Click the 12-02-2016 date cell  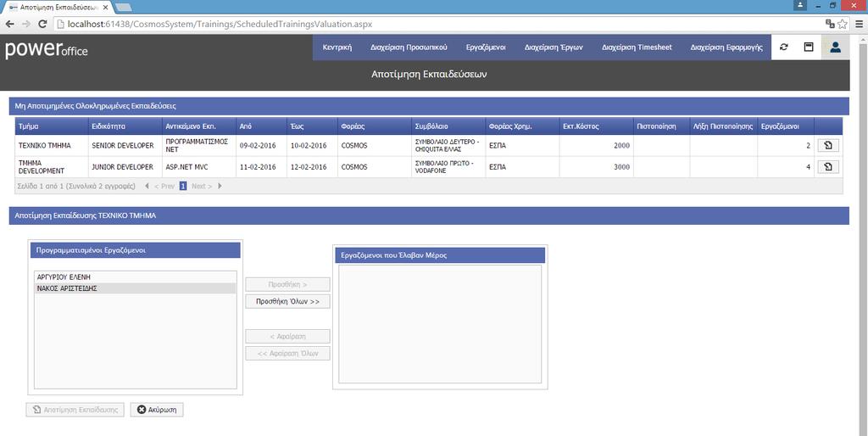click(312, 167)
